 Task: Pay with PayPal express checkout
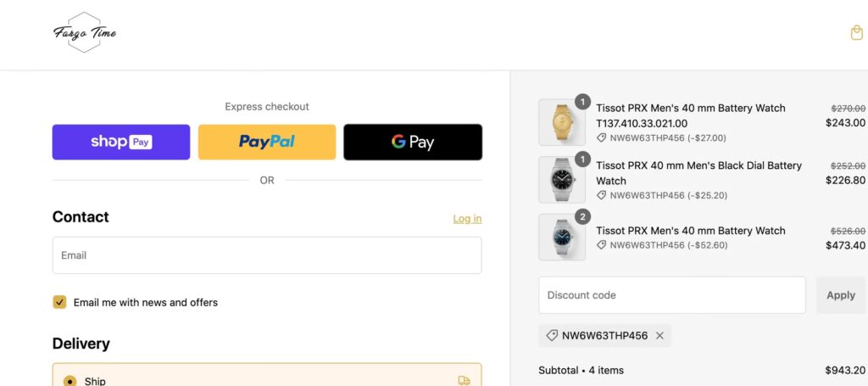(x=267, y=142)
